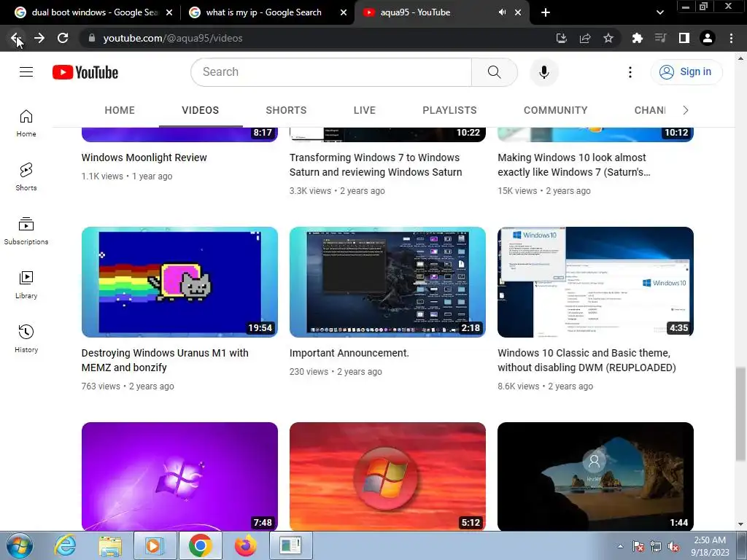Image resolution: width=747 pixels, height=560 pixels.
Task: Open Chrome extensions puzzle icon
Action: point(637,38)
